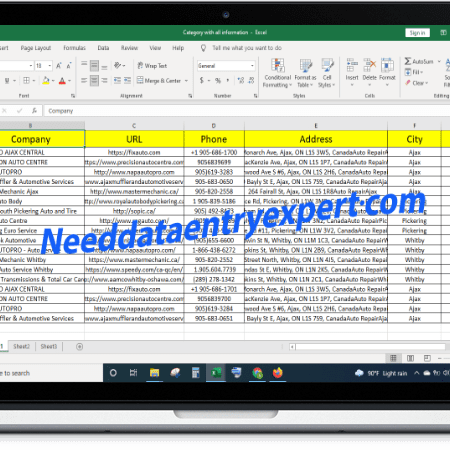450x450 pixels.
Task: Toggle Wrap Text
Action: pos(152,66)
